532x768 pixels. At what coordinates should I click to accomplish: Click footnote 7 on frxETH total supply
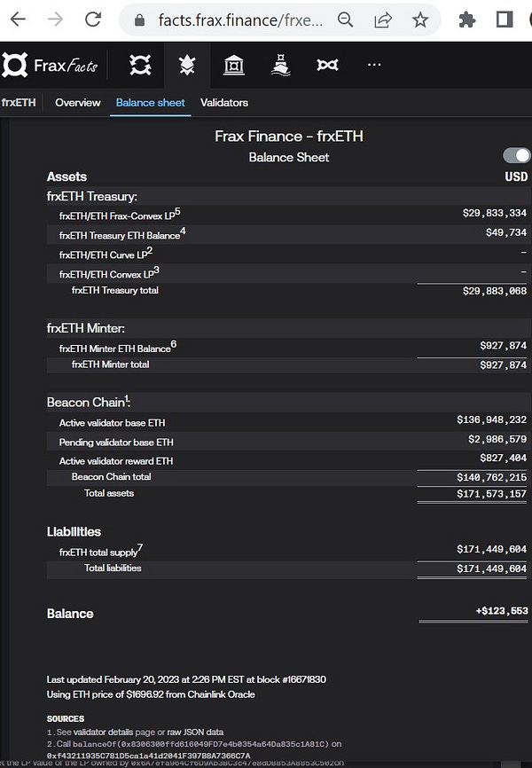(x=139, y=547)
